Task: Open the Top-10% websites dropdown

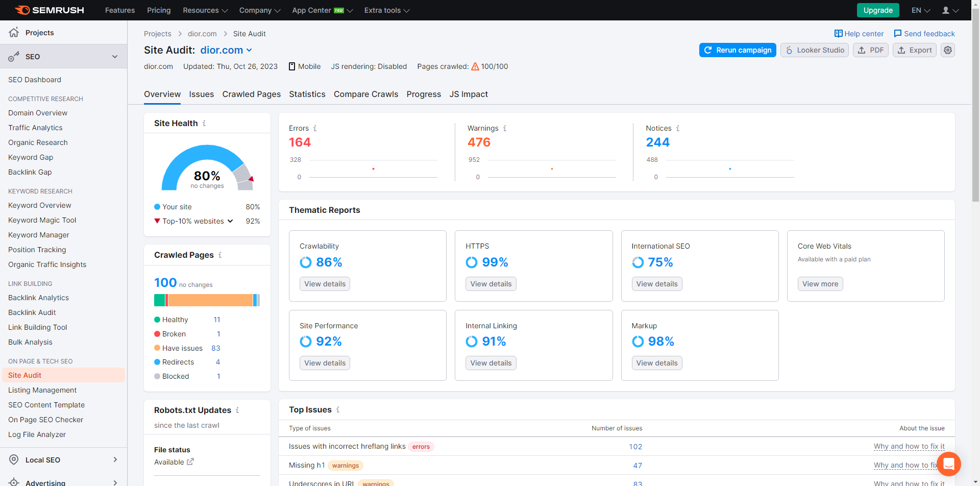Action: coord(230,221)
